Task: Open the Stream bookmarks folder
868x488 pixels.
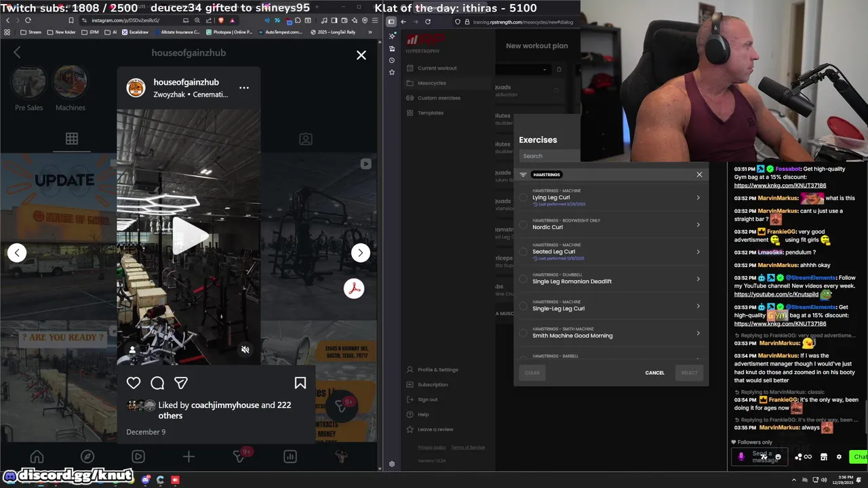Action: pyautogui.click(x=31, y=32)
